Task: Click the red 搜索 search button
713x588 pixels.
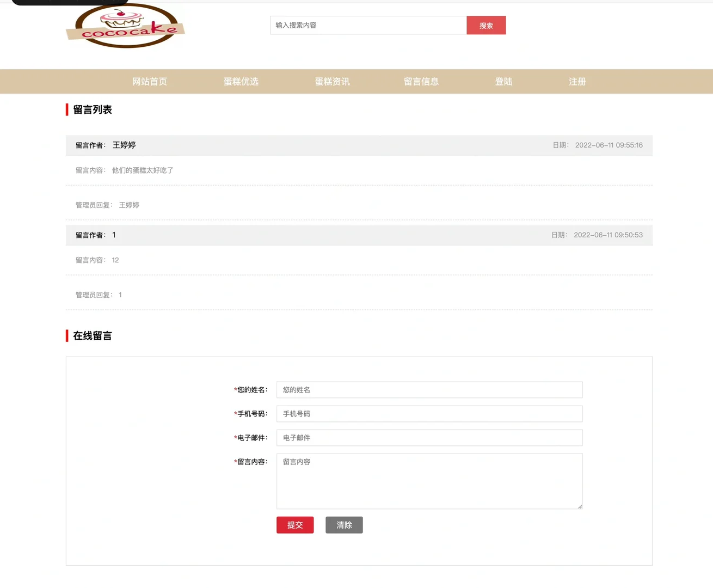Action: click(485, 25)
